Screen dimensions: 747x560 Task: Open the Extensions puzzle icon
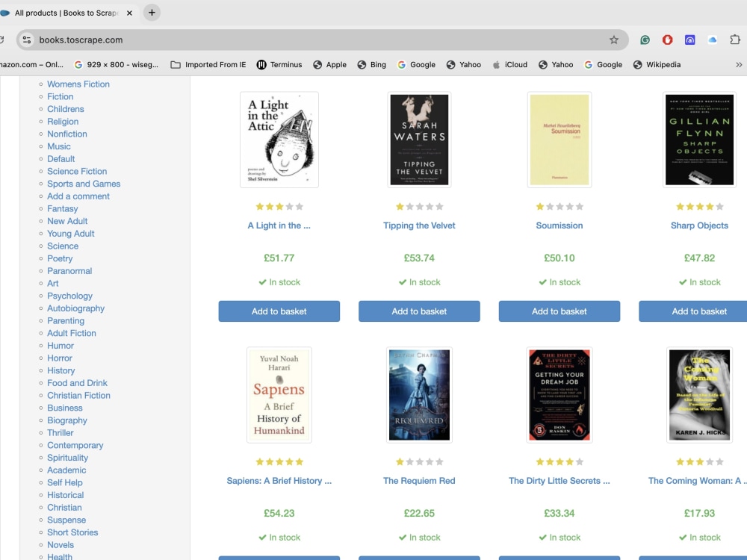coord(734,40)
